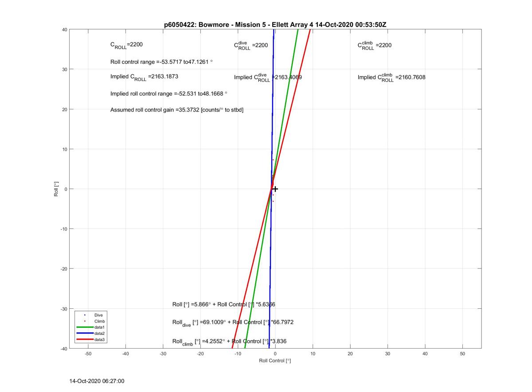Viewport: 532px width, 392px height.
Task: Click the 'Roll [°]' y-axis label
Action: coord(56,189)
